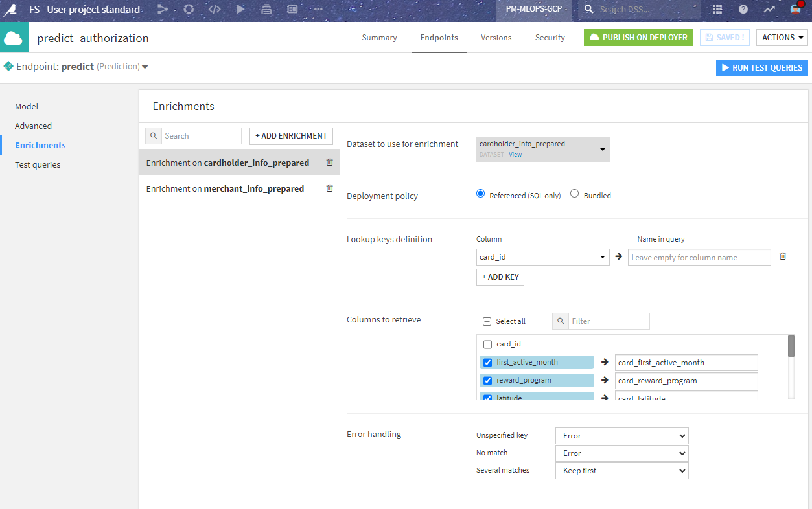Screen dimensions: 812x509
Task: Open the Unspecified key error handling dropdown
Action: [621, 435]
